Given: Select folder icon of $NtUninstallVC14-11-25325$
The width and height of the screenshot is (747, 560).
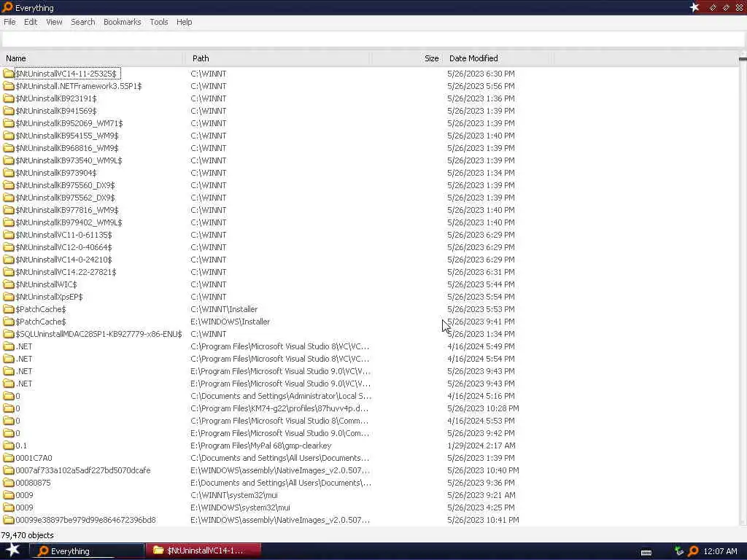Looking at the screenshot, I should click(x=9, y=74).
